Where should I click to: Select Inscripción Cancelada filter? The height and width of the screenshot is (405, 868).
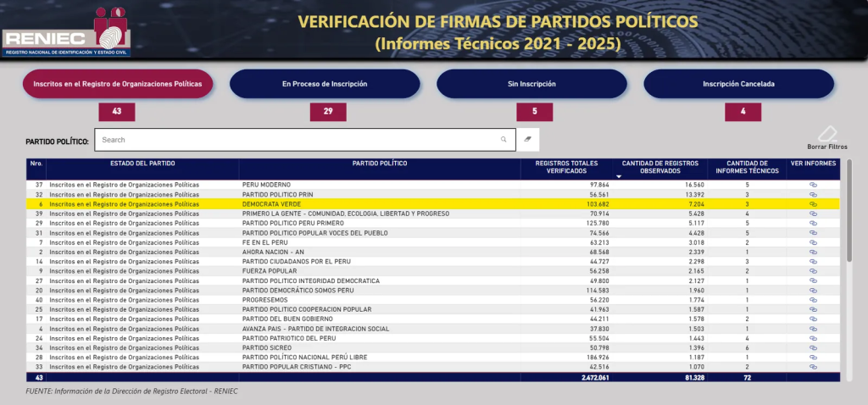[x=738, y=84]
